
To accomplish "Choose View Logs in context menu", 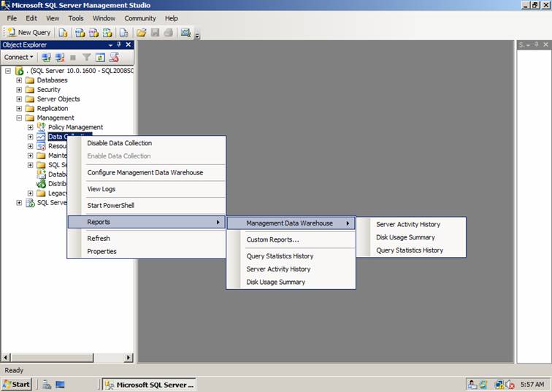I will point(147,189).
